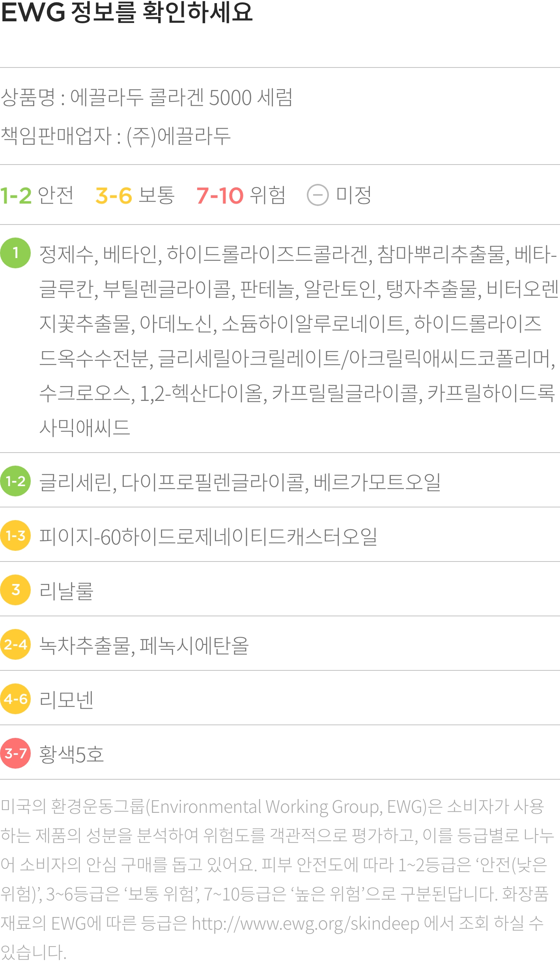Click the yellow 4-6 grade badge
Screen dimensions: 560x962
(x=15, y=699)
